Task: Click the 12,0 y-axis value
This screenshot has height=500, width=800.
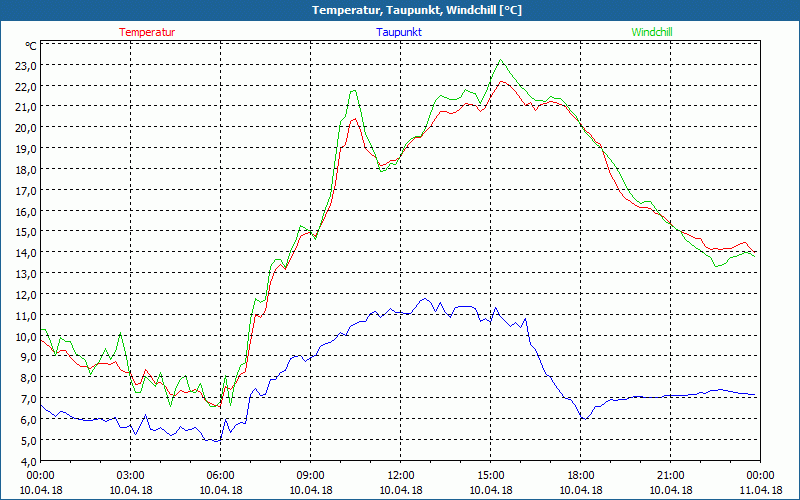Action: (x=27, y=294)
